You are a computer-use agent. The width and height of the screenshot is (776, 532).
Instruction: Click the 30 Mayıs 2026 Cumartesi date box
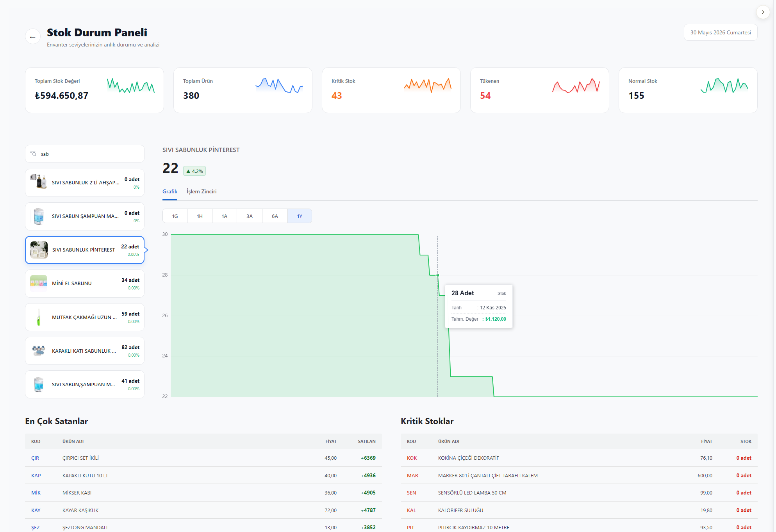(x=721, y=32)
